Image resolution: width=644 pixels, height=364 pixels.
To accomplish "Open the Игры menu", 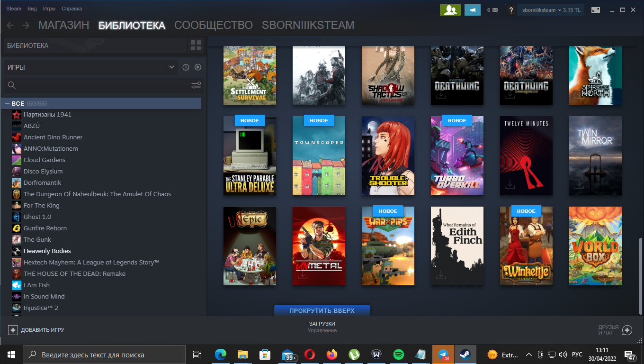I will (x=49, y=9).
